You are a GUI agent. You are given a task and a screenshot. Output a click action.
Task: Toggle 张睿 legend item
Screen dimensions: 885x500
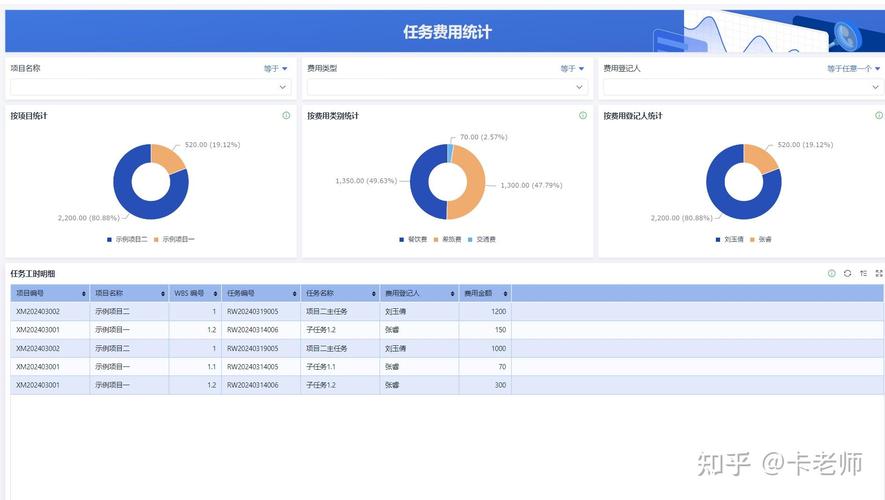[760, 239]
